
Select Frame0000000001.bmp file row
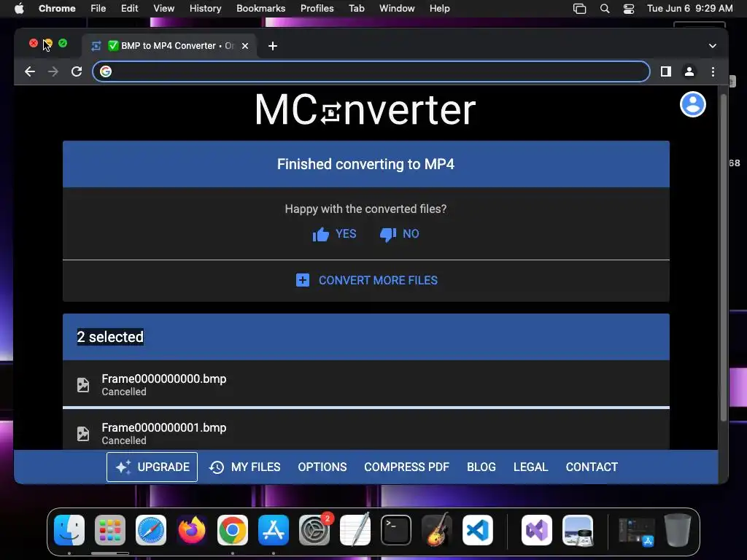[x=366, y=430]
